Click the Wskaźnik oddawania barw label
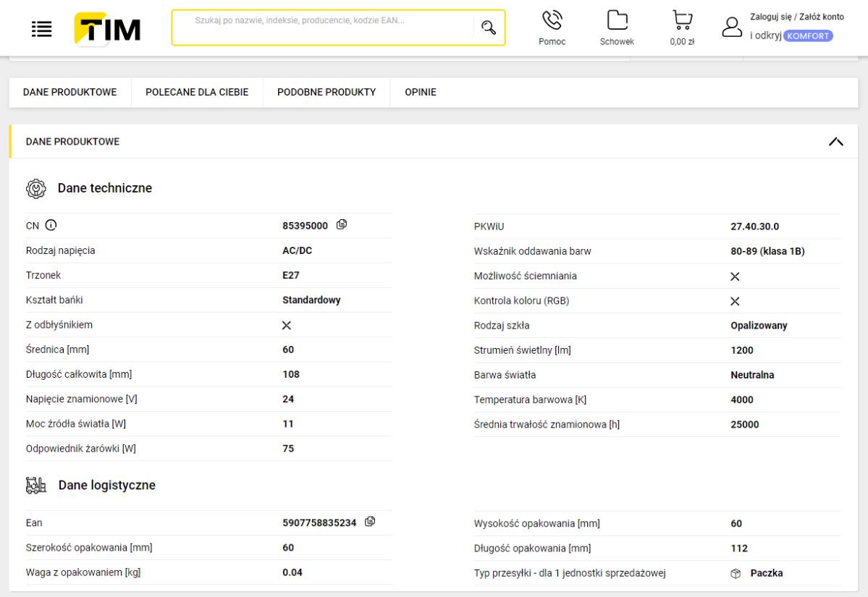This screenshot has width=868, height=597. (x=533, y=251)
